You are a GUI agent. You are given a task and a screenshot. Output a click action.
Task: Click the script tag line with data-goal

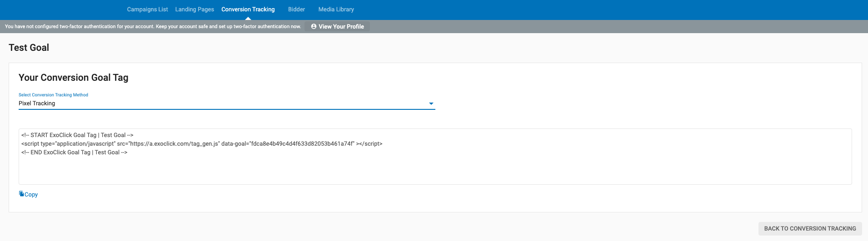[x=202, y=144]
